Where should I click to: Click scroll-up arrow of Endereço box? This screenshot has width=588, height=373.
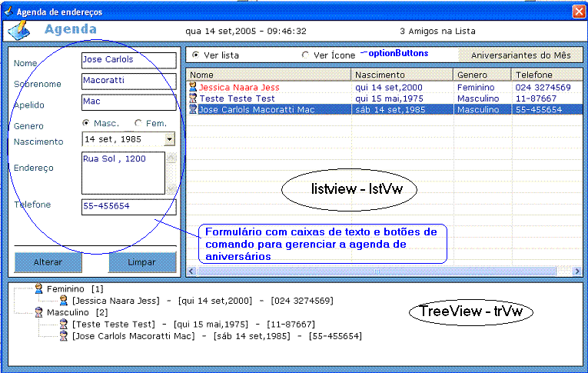(x=171, y=157)
